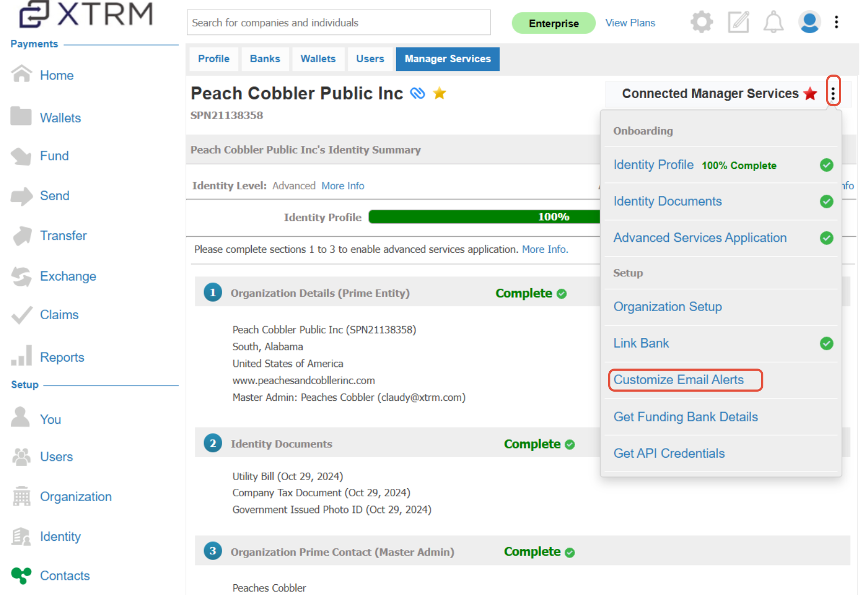This screenshot has width=868, height=595.
Task: Open Identity Profile from Onboarding menu
Action: tap(653, 165)
